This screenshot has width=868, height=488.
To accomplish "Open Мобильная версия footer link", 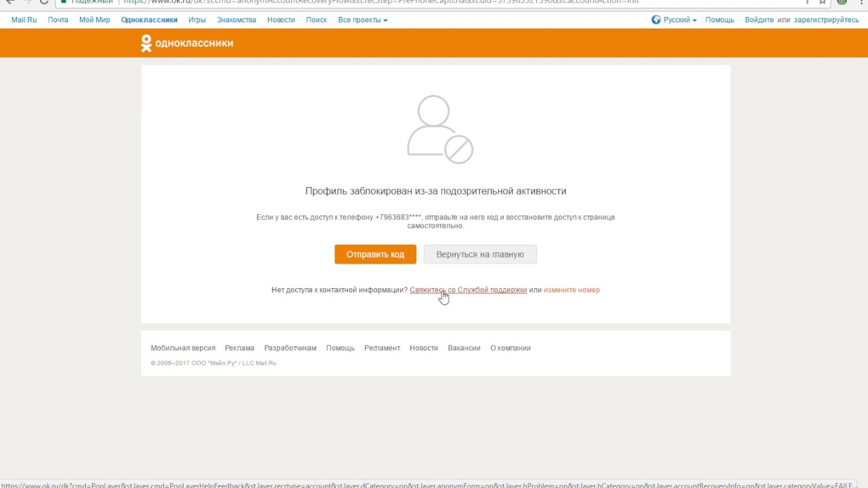I will coord(183,348).
